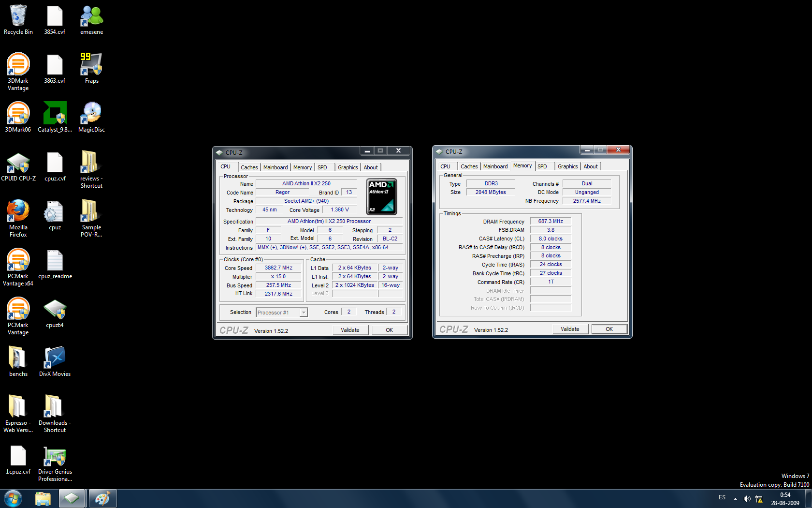The image size is (812, 508).
Task: Open SPD tab in left CPU-Z window
Action: [322, 167]
